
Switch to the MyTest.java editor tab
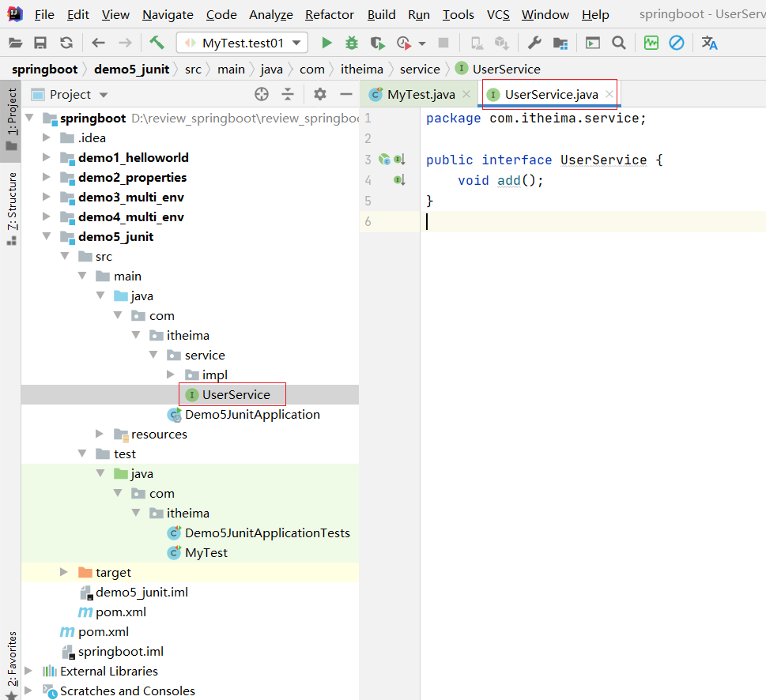tap(420, 95)
